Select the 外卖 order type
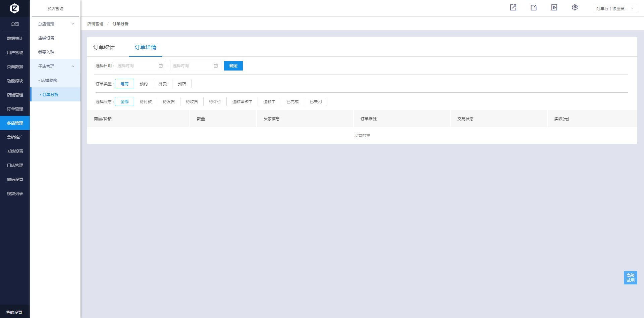Screen dimensions: 644x318 click(163, 84)
